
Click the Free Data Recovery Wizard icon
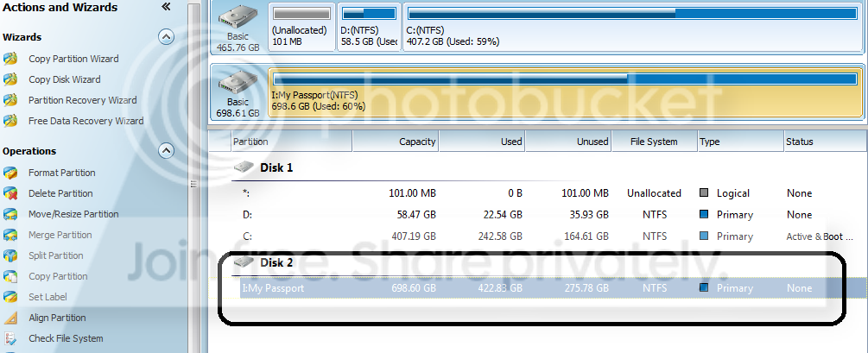pos(10,121)
